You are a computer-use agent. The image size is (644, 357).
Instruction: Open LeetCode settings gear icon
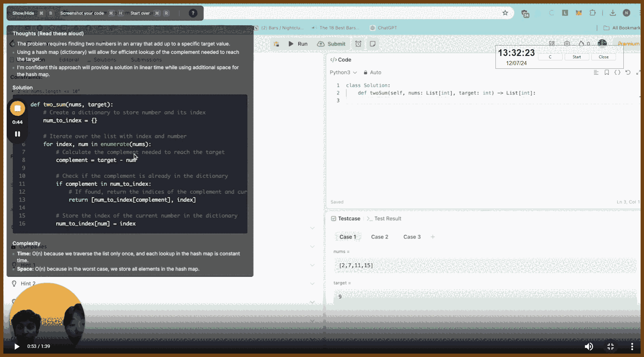click(567, 43)
